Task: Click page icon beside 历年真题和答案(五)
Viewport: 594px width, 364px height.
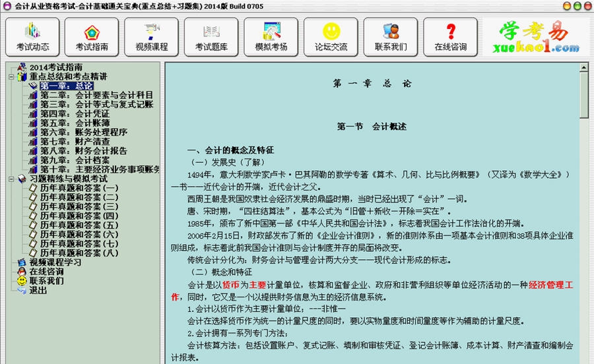Action: [x=34, y=225]
